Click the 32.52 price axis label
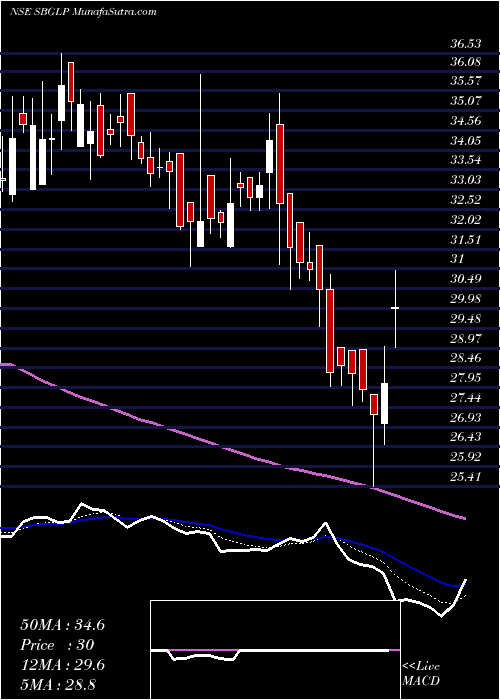 pos(466,200)
